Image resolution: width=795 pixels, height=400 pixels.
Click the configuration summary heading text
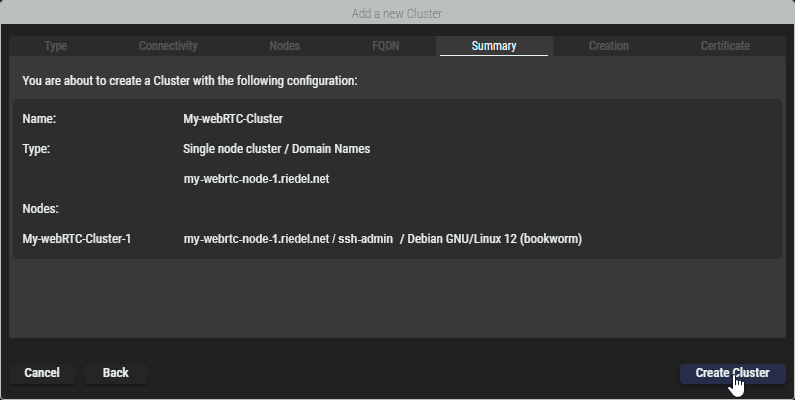(190, 81)
